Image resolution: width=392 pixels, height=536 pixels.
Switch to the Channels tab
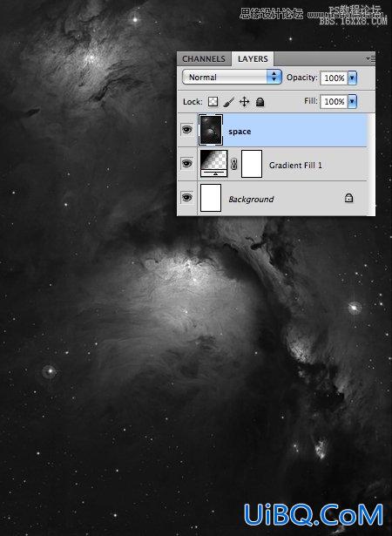pos(204,58)
